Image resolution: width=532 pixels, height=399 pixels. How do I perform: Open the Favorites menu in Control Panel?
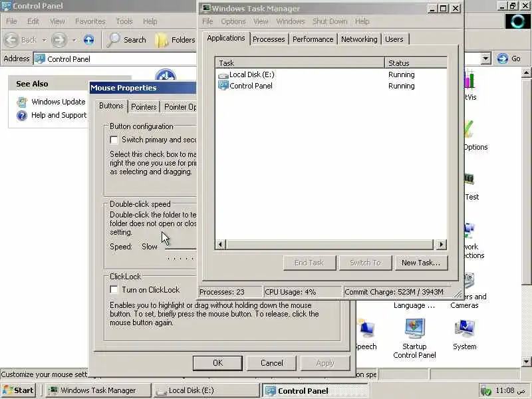(90, 21)
